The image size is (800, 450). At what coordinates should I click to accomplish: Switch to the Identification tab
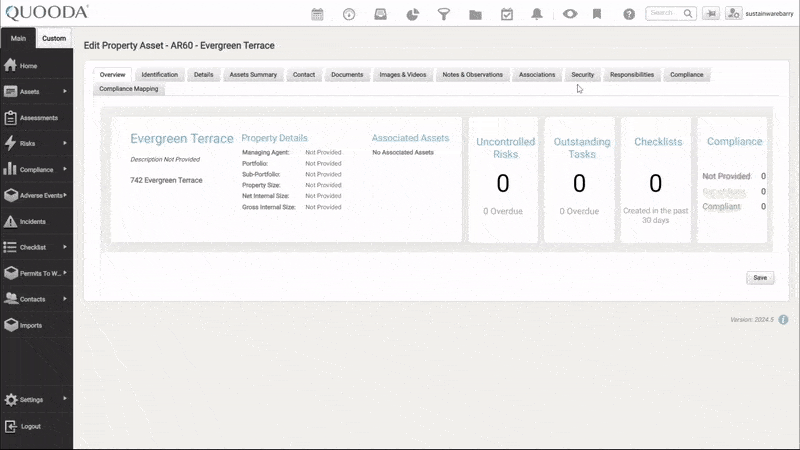(160, 74)
